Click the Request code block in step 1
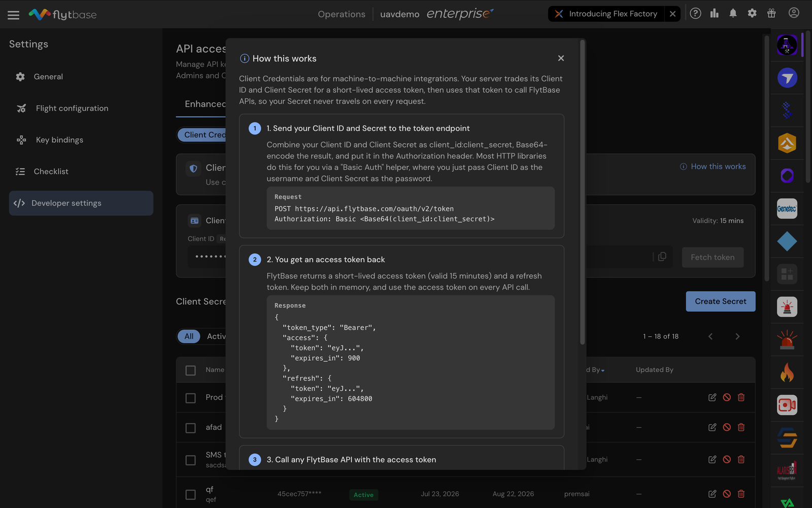This screenshot has width=812, height=508. click(x=411, y=208)
